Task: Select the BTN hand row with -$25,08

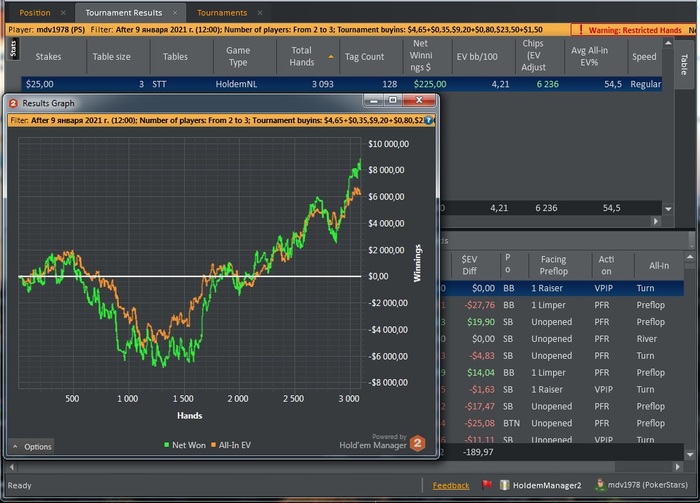Action: tap(562, 424)
